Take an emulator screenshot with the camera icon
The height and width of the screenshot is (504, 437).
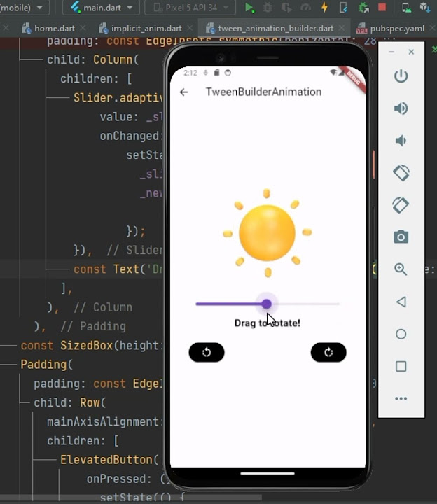[x=401, y=237]
